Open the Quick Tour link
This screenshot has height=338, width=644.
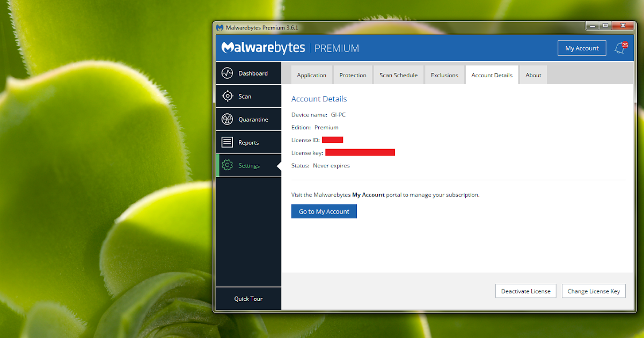tap(248, 299)
